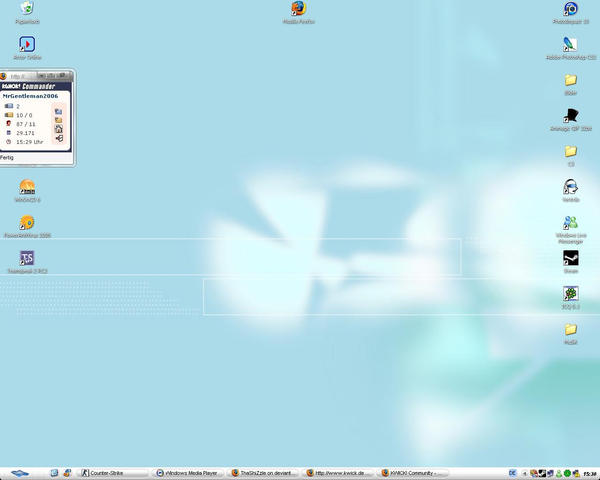This screenshot has width=600, height=480.
Task: Click Firefox quick launch icon in taskbar
Action: (67, 473)
